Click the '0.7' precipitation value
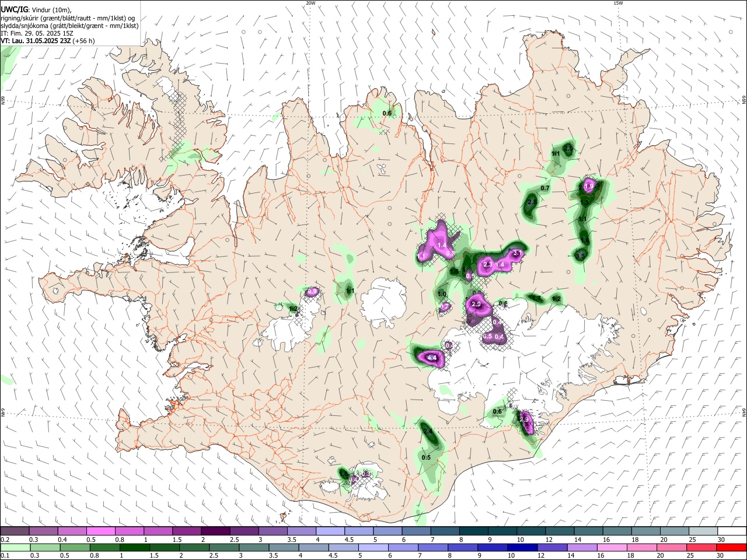The height and width of the screenshot is (560, 747). pyautogui.click(x=545, y=188)
